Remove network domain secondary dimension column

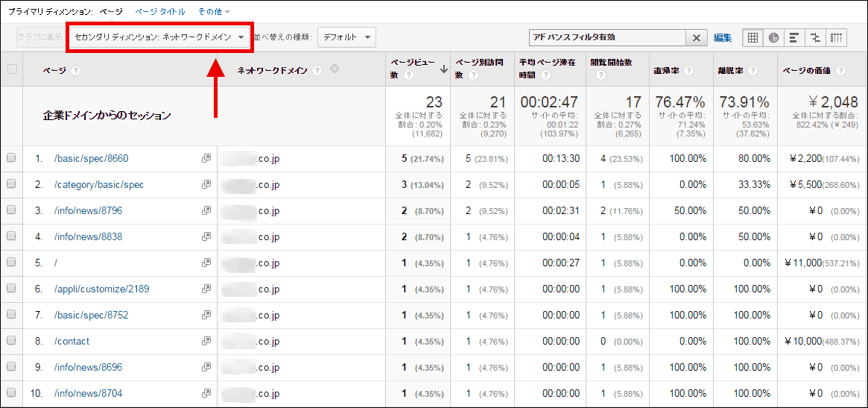(335, 69)
